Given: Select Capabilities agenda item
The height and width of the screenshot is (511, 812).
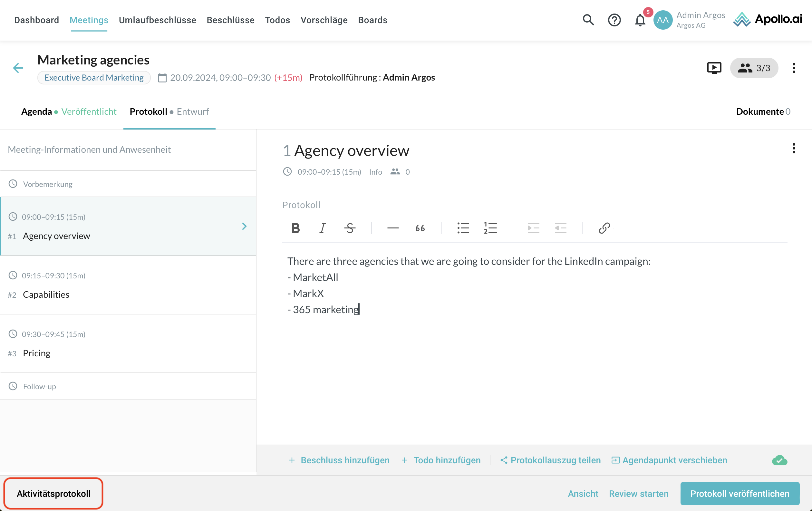Looking at the screenshot, I should point(46,294).
